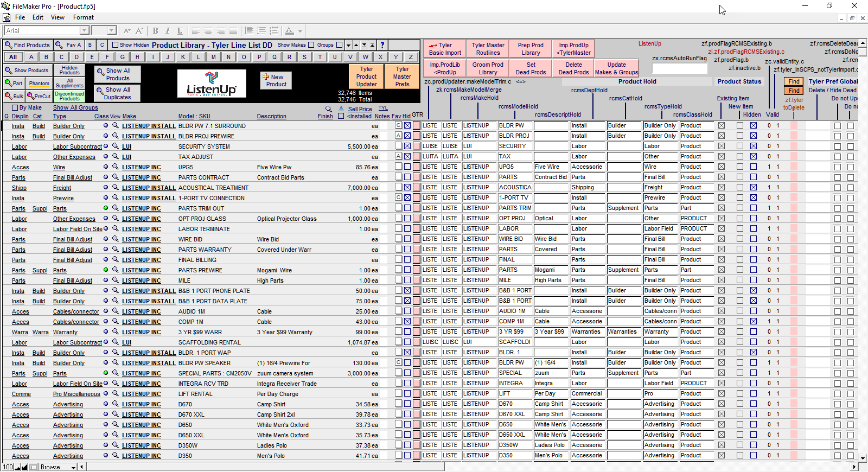Click the Delete Dead Prods button
868x472 pixels.
(x=573, y=68)
